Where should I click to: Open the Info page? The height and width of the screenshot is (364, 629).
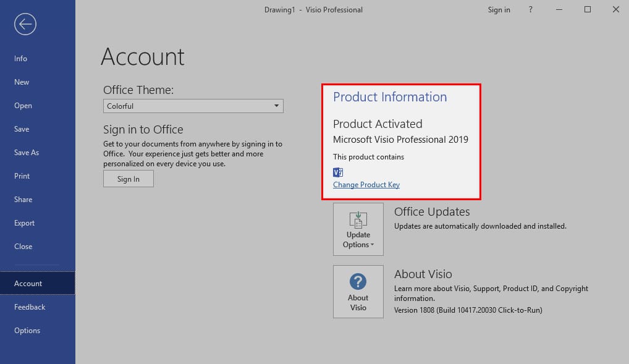click(x=21, y=59)
